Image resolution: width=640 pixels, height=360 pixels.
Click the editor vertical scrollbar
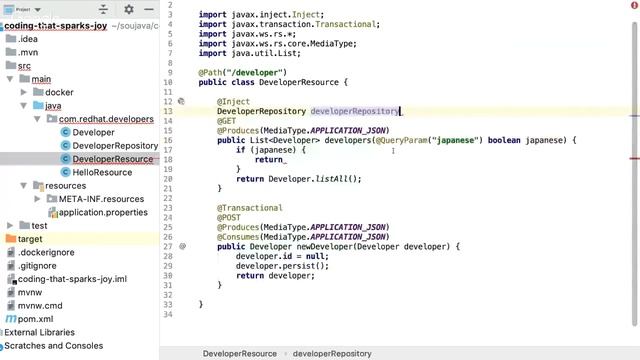pyautogui.click(x=634, y=173)
